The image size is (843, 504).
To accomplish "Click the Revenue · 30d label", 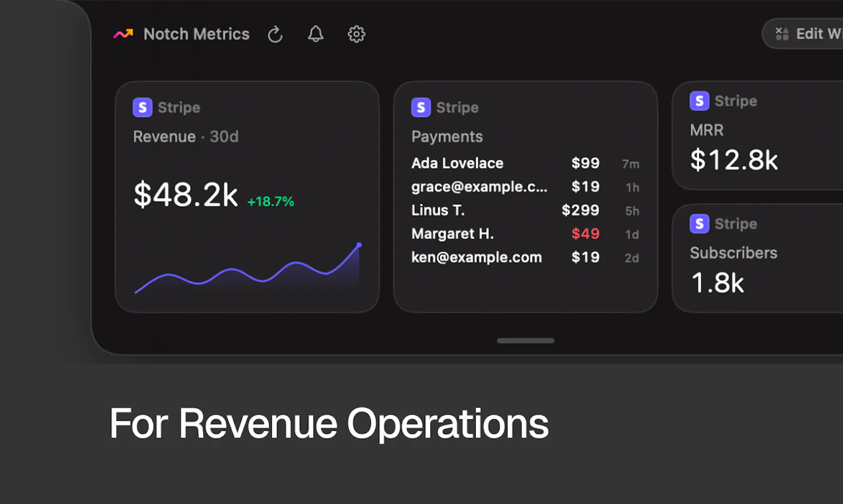I will 185,136.
